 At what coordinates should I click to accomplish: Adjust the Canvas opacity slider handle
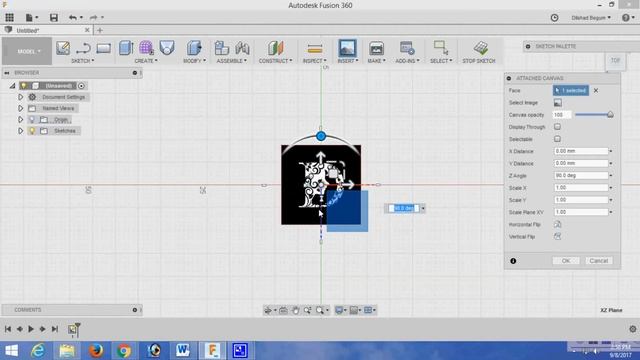pyautogui.click(x=610, y=115)
